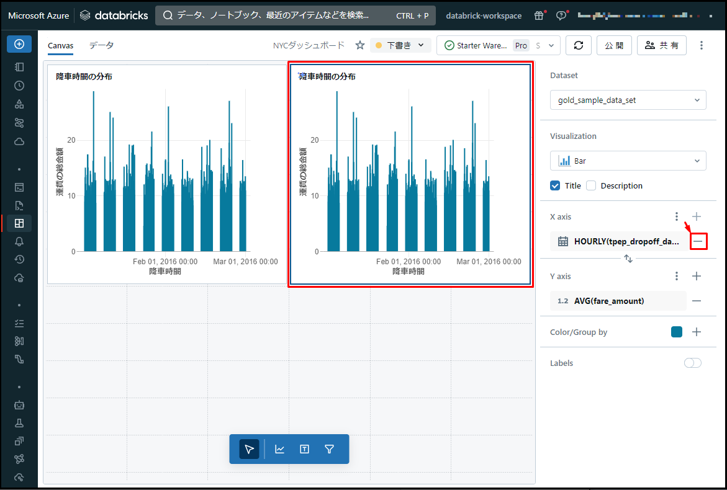This screenshot has width=727, height=490.
Task: Toggle the Labels switch on
Action: click(692, 363)
